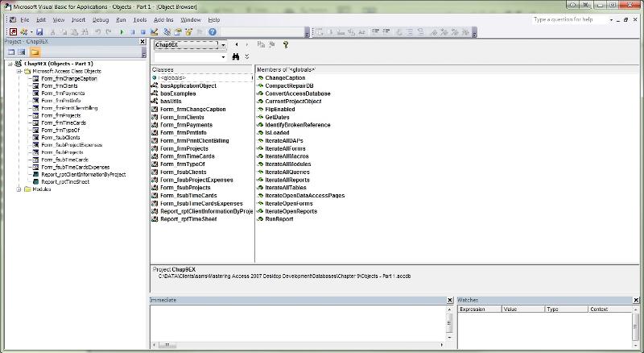Collapse the Chap9EX project tree node

coord(10,64)
